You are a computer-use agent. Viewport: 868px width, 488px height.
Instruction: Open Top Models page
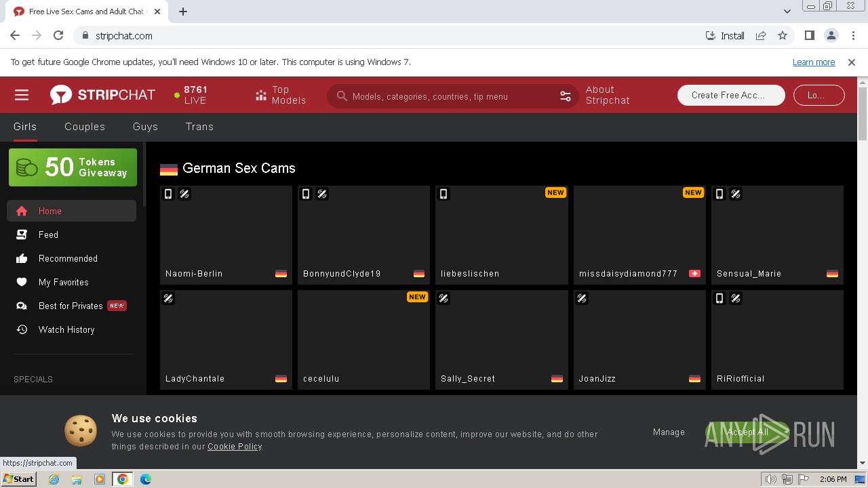[x=280, y=95]
